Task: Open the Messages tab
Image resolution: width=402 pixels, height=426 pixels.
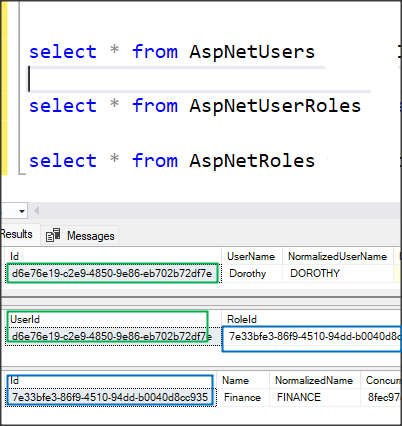Action: [80, 236]
